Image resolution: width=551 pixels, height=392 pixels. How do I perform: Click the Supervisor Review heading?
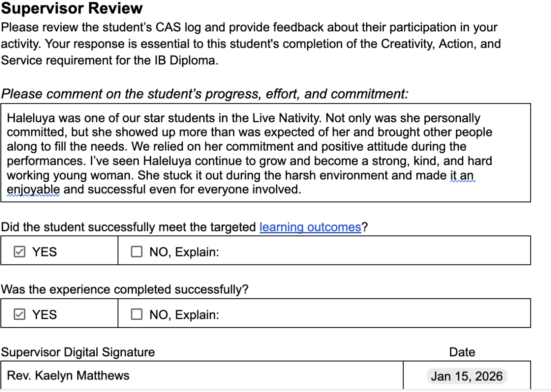[72, 8]
